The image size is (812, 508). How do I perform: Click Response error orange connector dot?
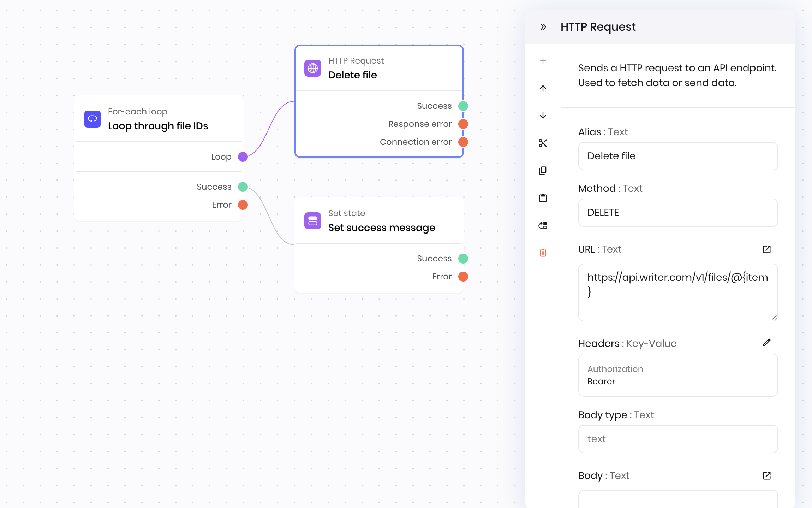(463, 124)
